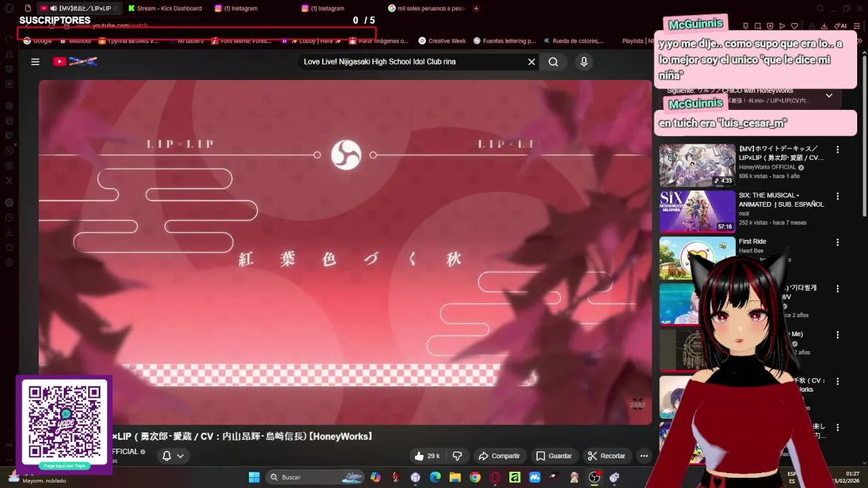This screenshot has width=868, height=488.
Task: Open the YouTube hamburger guide menu
Action: pyautogui.click(x=35, y=62)
